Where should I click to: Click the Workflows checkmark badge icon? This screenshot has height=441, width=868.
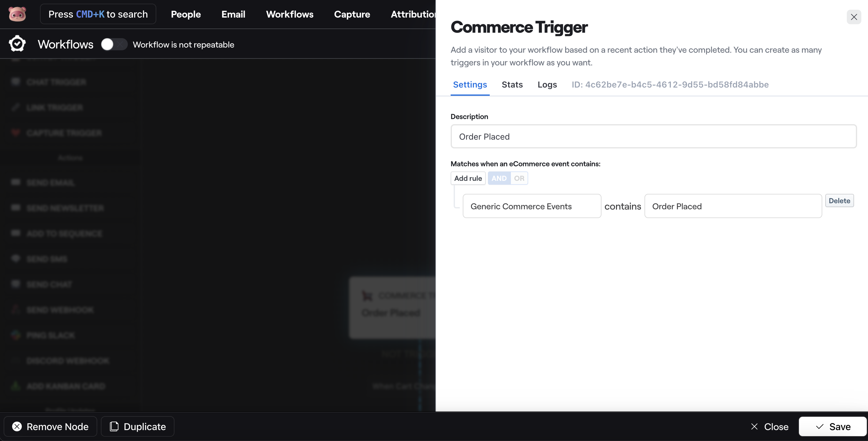click(x=17, y=44)
